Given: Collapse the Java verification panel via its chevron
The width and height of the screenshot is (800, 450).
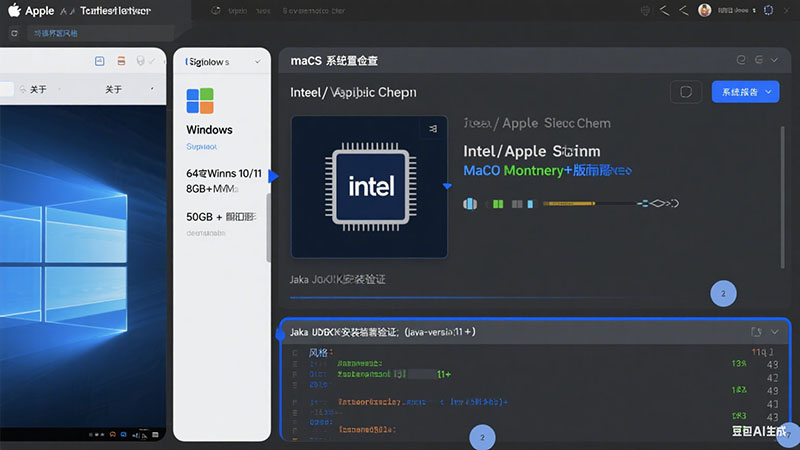Looking at the screenshot, I should tap(775, 332).
